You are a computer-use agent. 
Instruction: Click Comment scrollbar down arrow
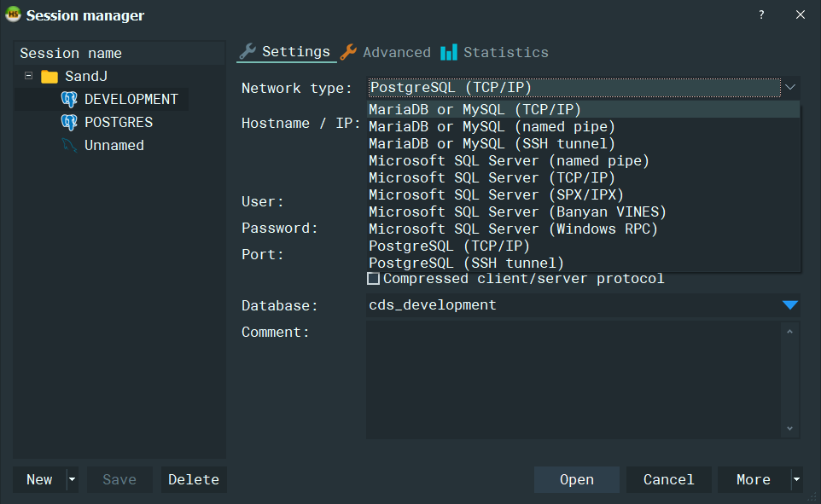(789, 429)
